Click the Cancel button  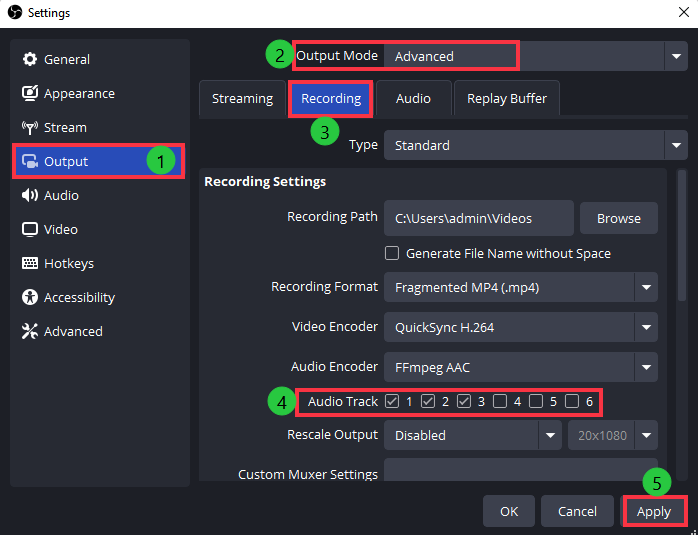click(577, 511)
